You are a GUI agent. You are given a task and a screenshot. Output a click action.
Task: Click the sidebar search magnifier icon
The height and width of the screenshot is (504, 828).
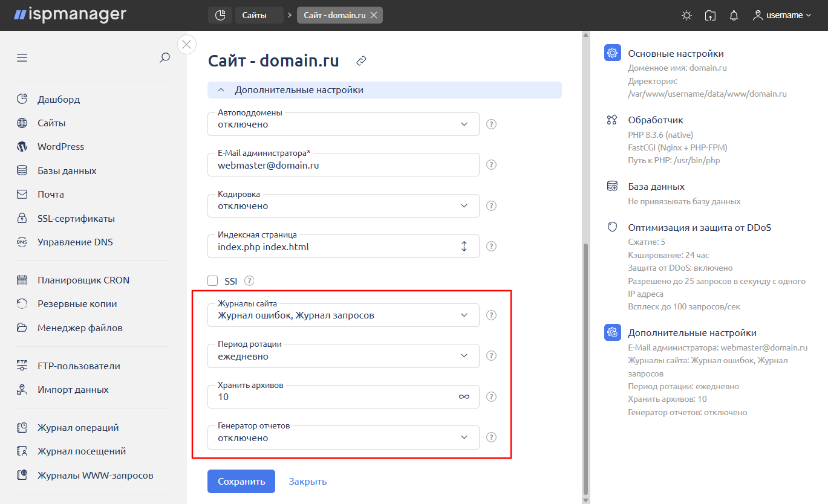165,58
